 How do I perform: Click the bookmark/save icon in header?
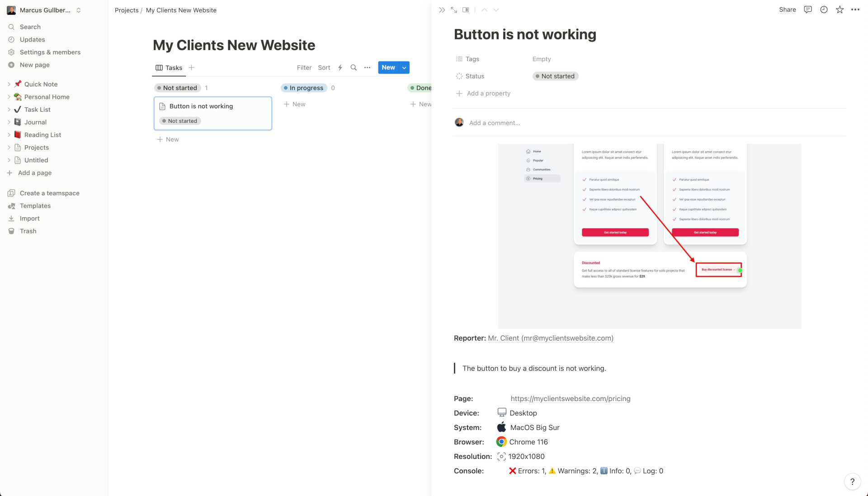click(840, 9)
